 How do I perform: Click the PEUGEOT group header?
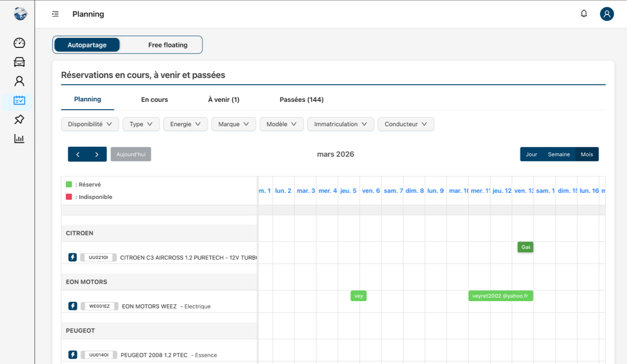pyautogui.click(x=159, y=330)
